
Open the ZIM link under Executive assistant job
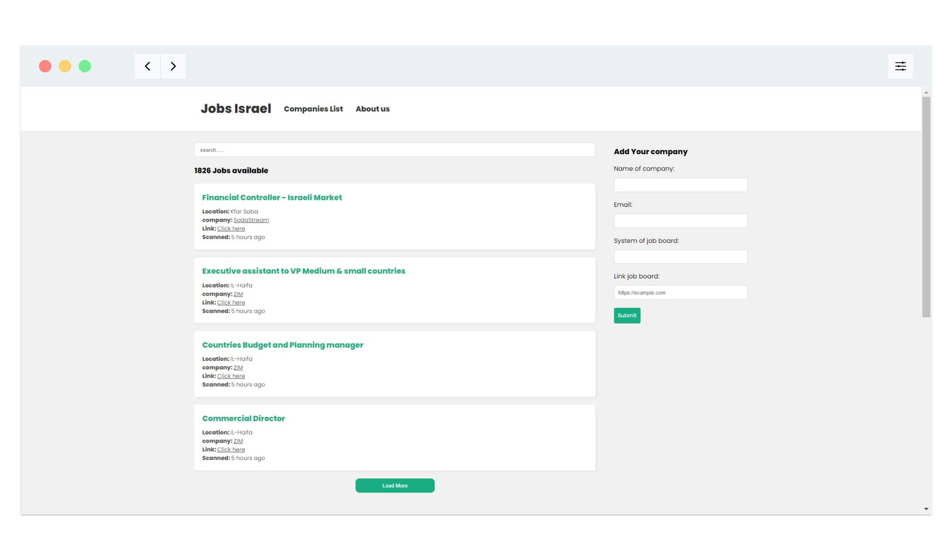(238, 294)
